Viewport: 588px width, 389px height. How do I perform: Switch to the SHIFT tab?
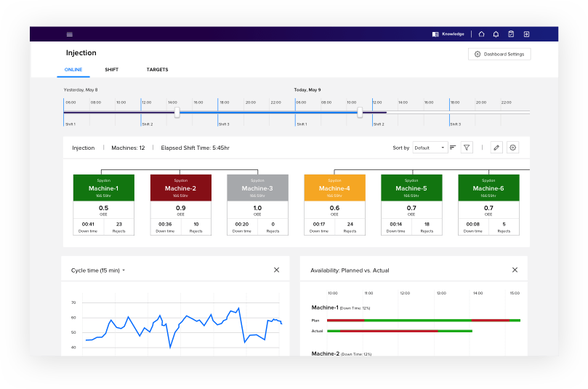pyautogui.click(x=111, y=70)
